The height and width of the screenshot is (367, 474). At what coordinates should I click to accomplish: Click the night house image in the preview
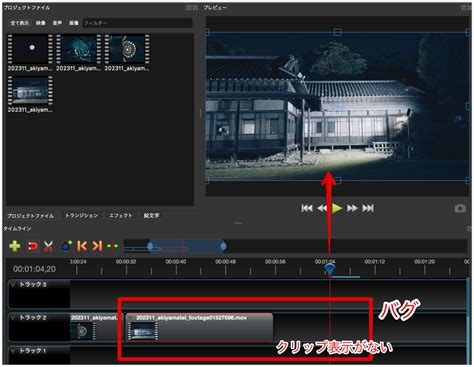point(337,106)
